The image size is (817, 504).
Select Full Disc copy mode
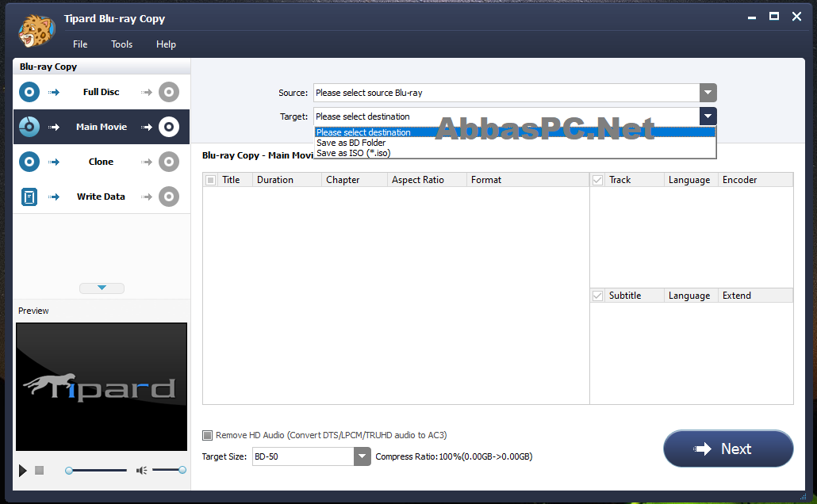click(102, 92)
